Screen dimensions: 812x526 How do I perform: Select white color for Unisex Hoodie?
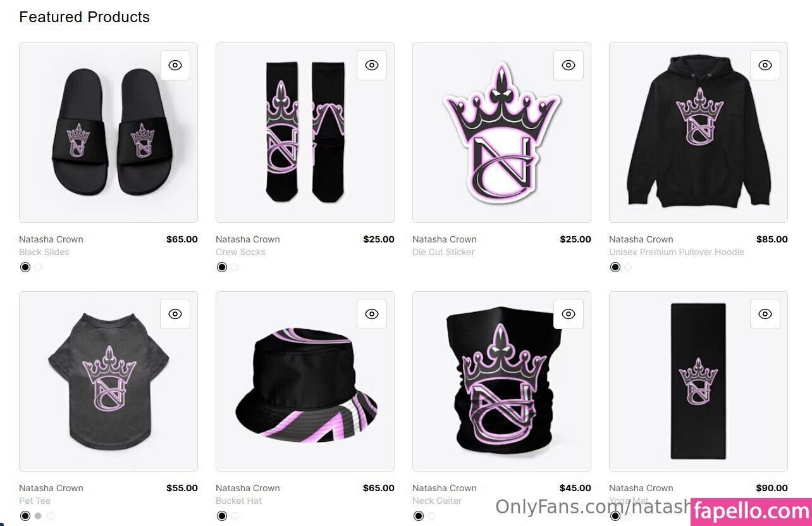628,267
